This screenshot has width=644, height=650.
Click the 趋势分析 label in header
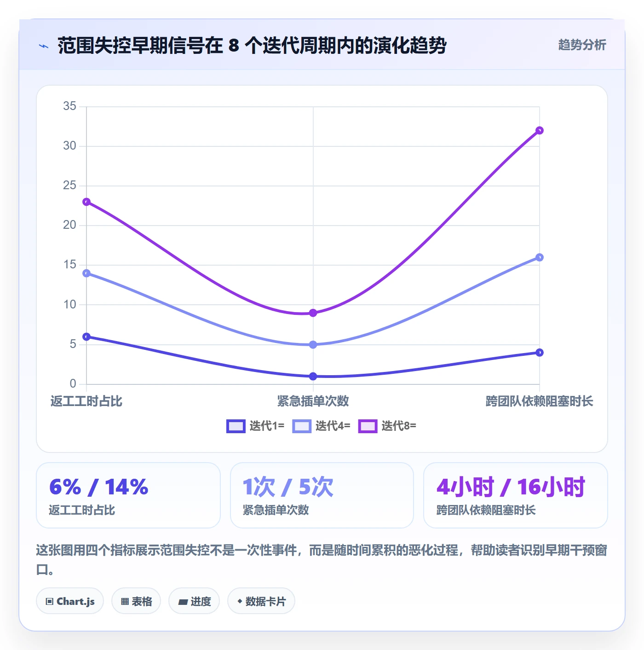(582, 45)
